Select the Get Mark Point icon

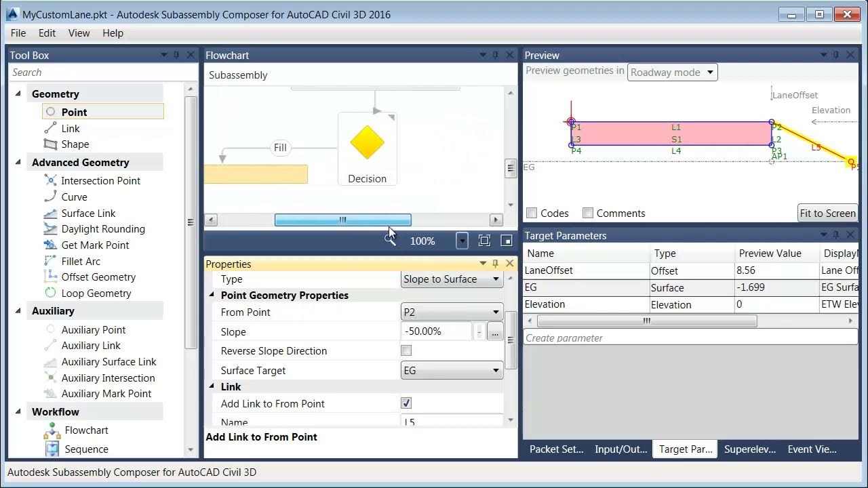(x=50, y=245)
